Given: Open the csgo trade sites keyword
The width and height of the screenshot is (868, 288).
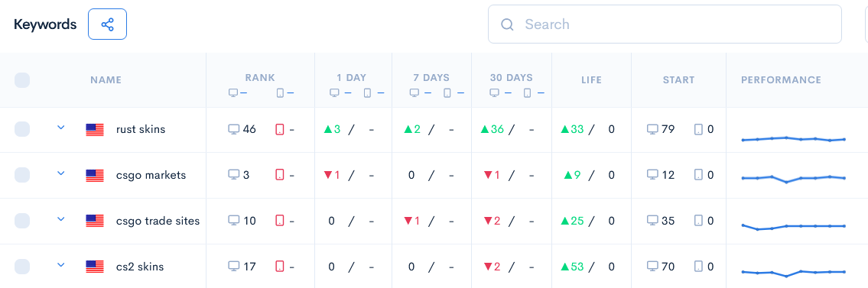Looking at the screenshot, I should (x=158, y=221).
